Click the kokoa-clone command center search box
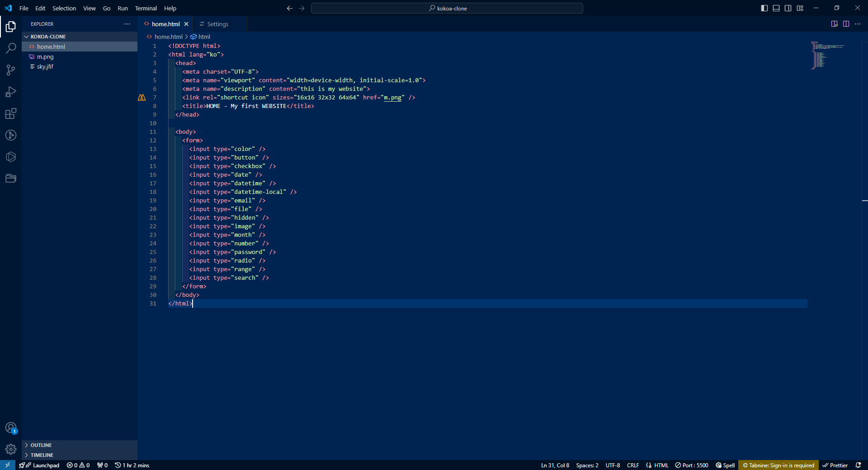Viewport: 868px width, 470px height. (447, 8)
